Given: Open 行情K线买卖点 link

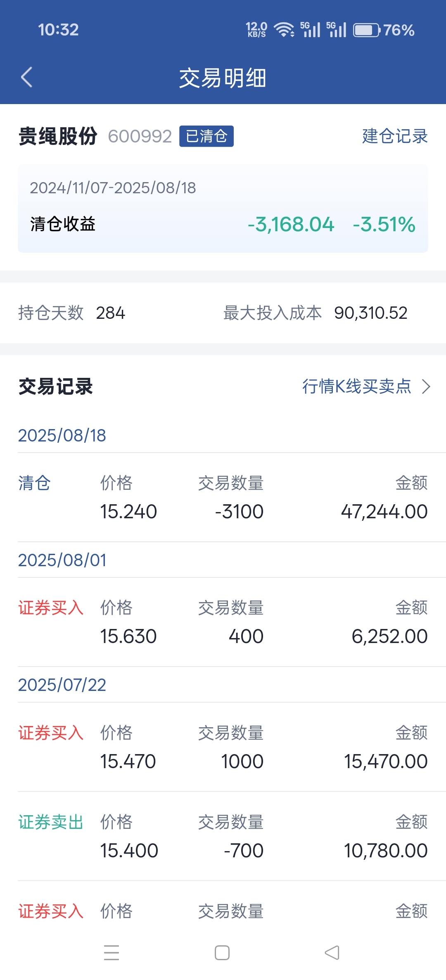Looking at the screenshot, I should point(356,387).
